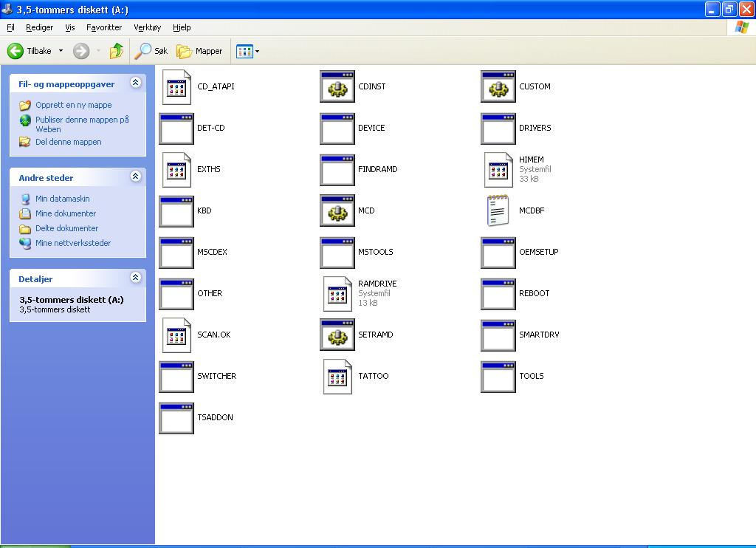Open the Søk search pane
This screenshot has height=548, width=756.
pos(151,51)
